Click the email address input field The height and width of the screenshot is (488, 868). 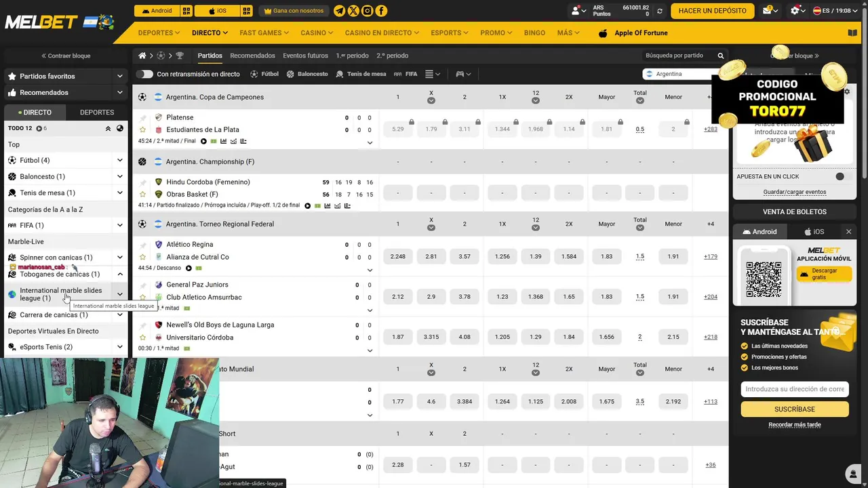[x=795, y=389]
